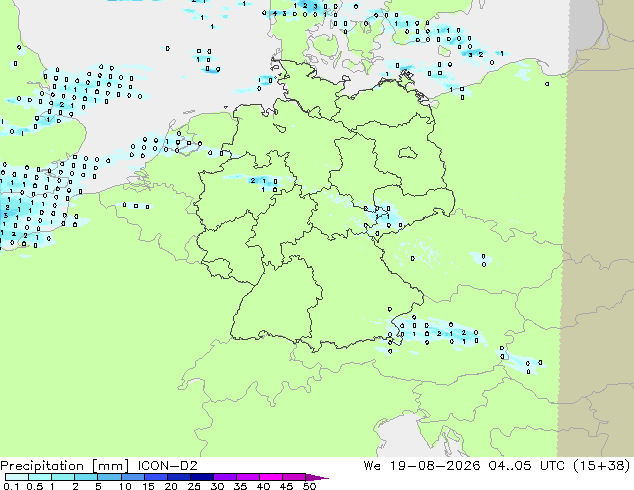Click the 45–50 mm legend color swatch
The width and height of the screenshot is (634, 490).
pos(294,477)
